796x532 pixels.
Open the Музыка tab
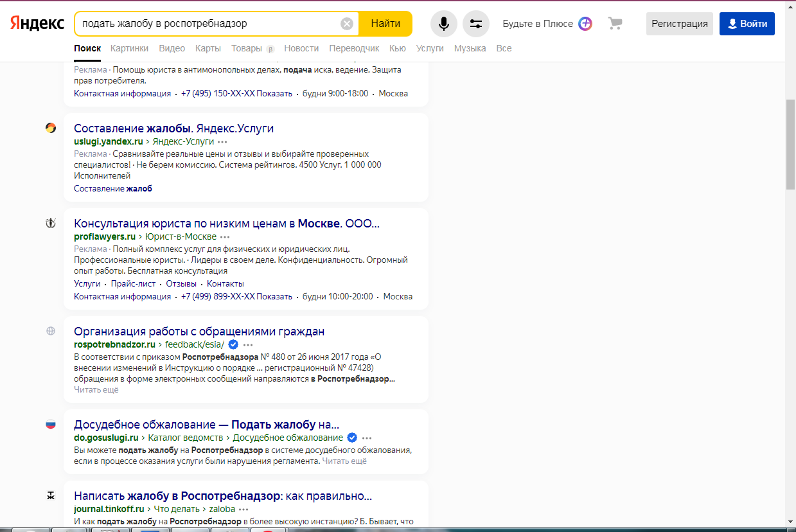pos(470,48)
